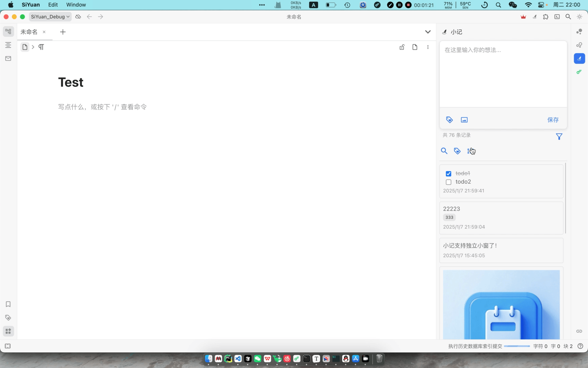
Task: Toggle the 小记 feather panel in right dock
Action: 579,58
